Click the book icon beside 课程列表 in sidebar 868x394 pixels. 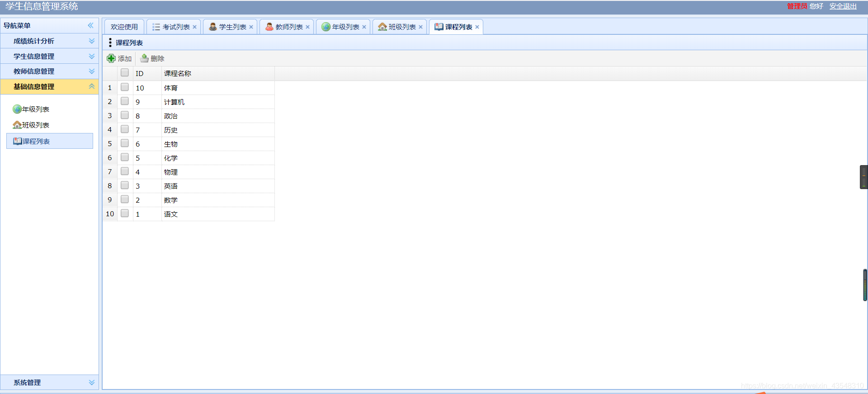point(18,141)
